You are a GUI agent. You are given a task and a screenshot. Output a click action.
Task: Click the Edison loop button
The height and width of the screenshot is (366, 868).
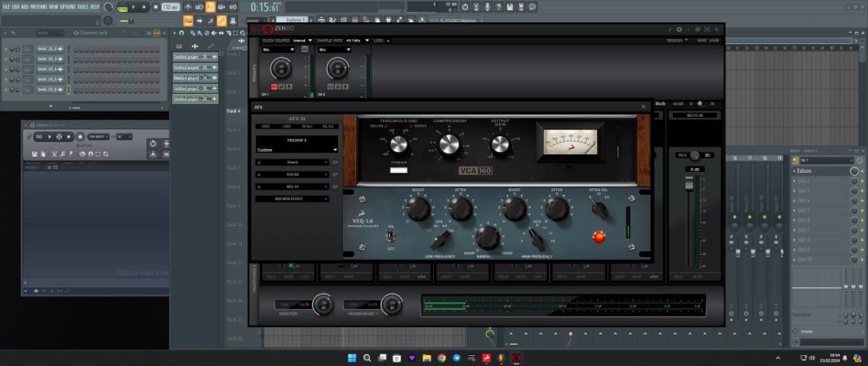pyautogui.click(x=39, y=137)
